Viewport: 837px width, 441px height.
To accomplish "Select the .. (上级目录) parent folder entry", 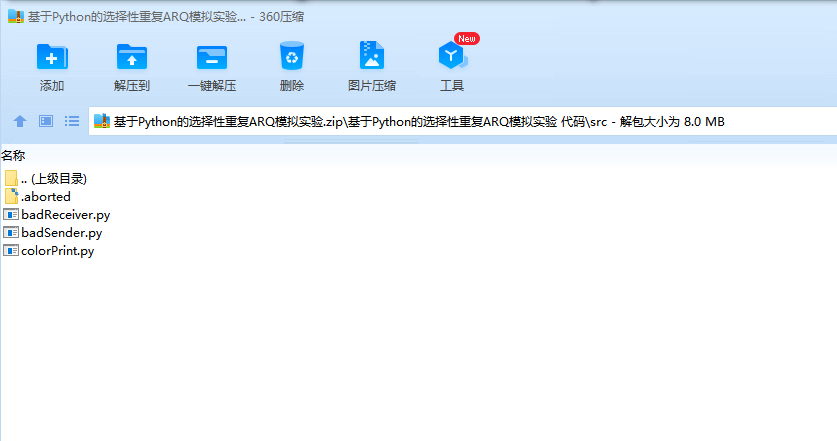I will click(45, 178).
